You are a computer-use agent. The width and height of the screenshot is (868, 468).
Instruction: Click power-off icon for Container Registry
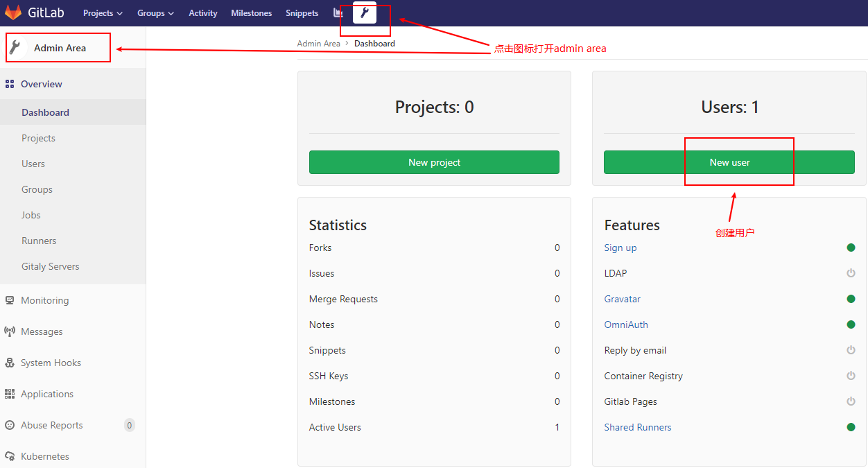coord(851,376)
